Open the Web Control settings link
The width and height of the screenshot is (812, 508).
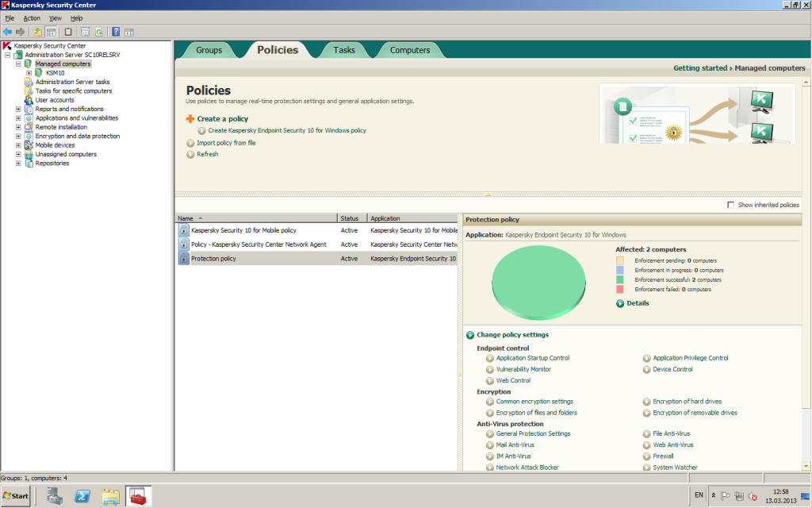coord(513,381)
